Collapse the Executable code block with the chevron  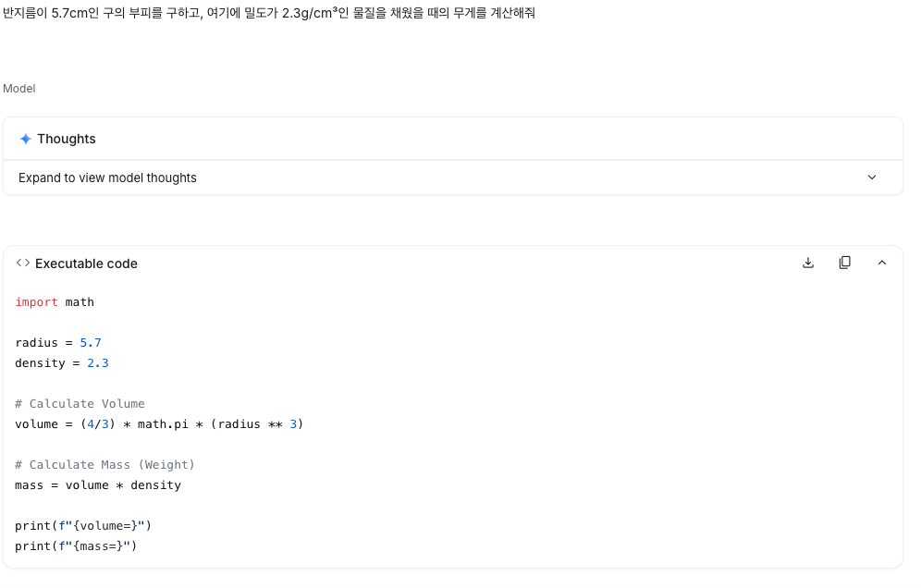coord(881,263)
